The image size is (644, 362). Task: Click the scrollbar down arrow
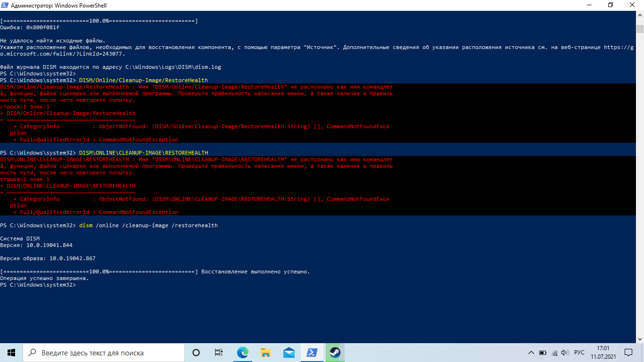click(640, 338)
